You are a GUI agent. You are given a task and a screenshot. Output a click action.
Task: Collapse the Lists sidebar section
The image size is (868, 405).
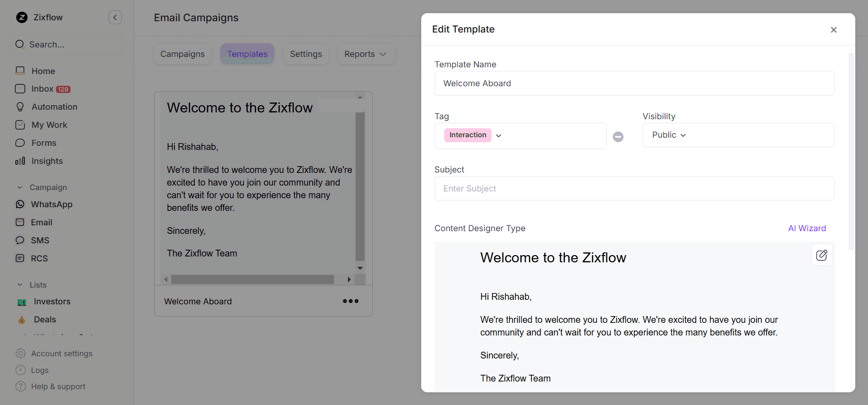point(20,285)
